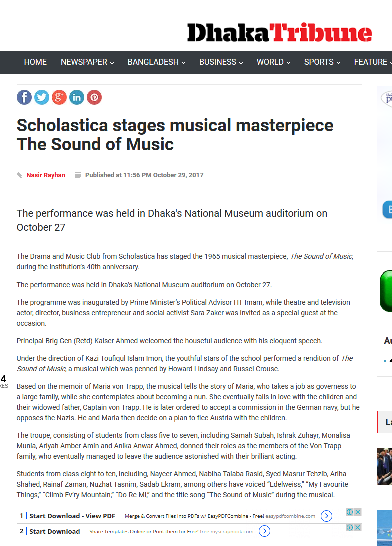This screenshot has width=392, height=546.
Task: Share article on LinkedIn icon
Action: tap(77, 97)
